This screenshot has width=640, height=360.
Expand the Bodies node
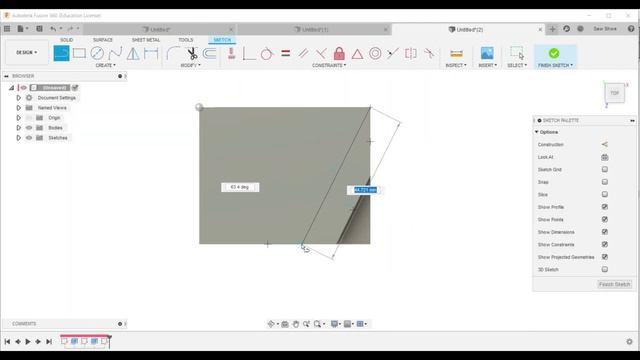(18, 128)
